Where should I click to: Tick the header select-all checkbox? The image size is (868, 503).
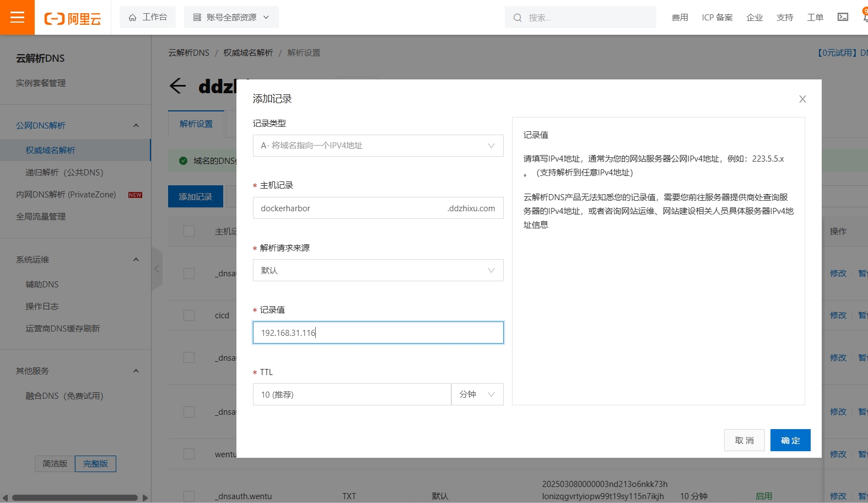189,231
